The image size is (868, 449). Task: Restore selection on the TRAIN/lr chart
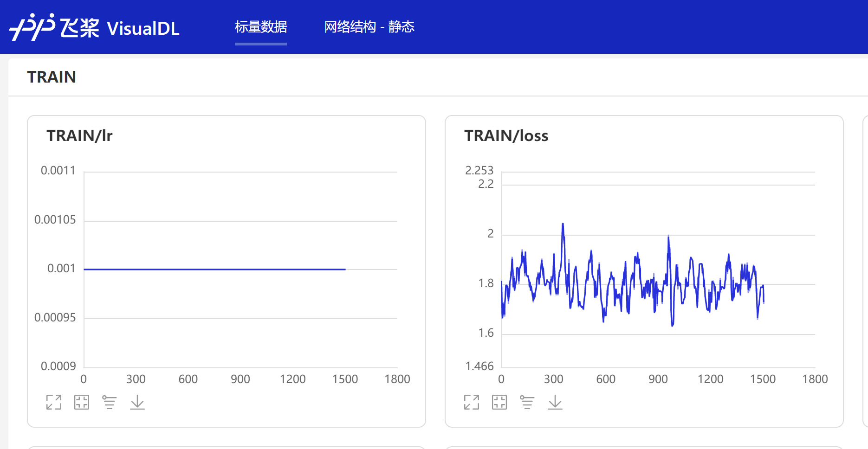point(82,402)
